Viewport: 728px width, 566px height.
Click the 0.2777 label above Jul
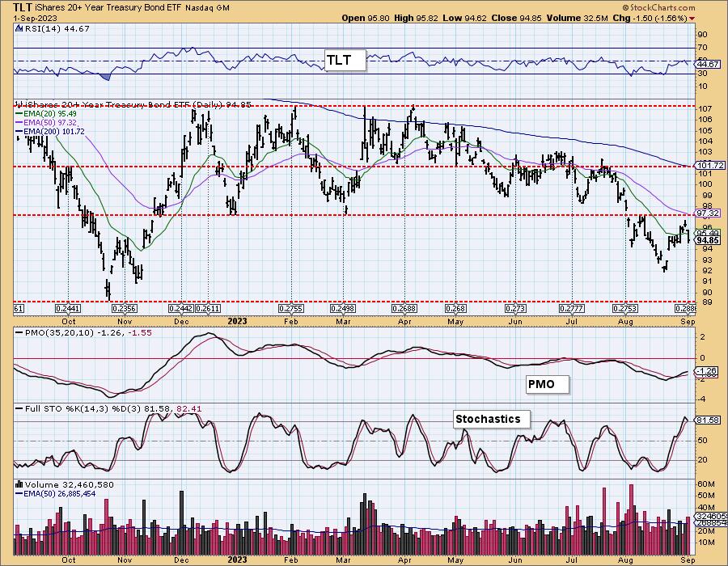click(x=571, y=309)
